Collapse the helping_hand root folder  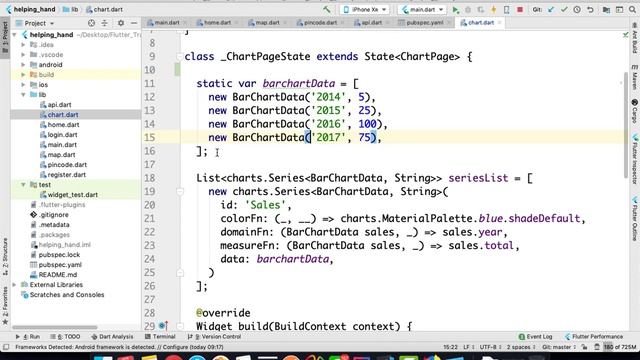coord(15,35)
